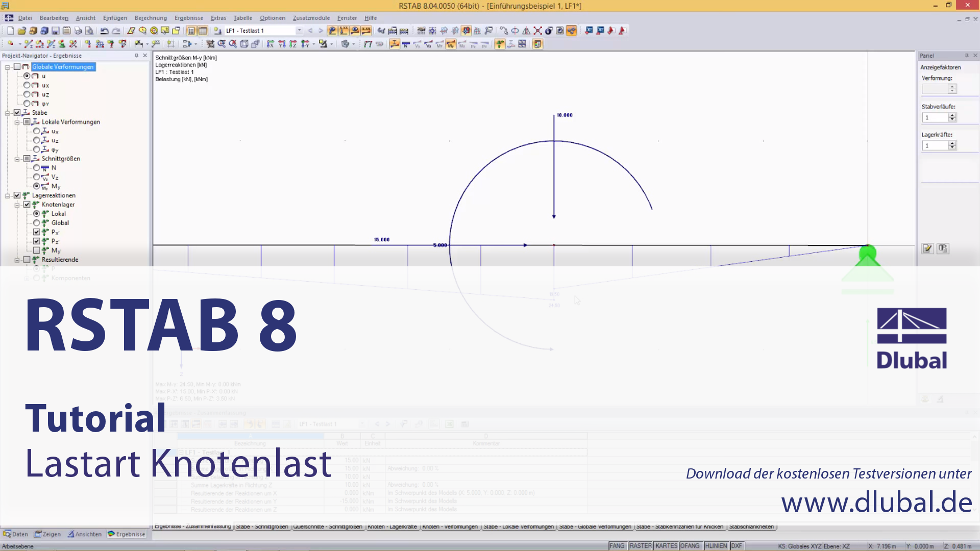Open the print preview icon

(x=89, y=31)
